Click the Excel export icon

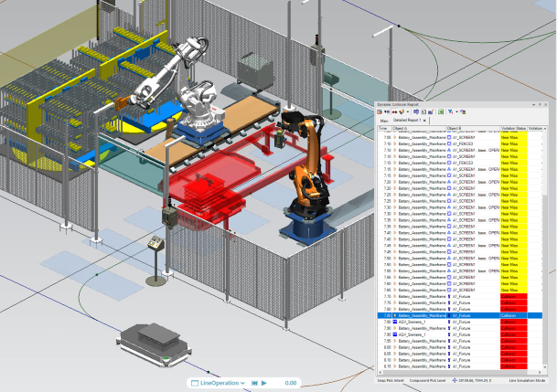click(441, 111)
